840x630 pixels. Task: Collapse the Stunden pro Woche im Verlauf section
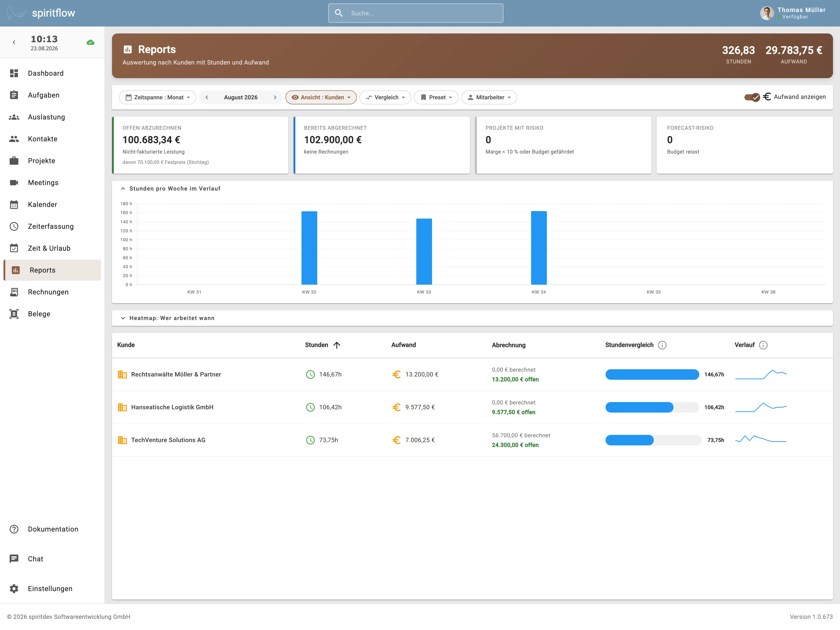(x=123, y=189)
